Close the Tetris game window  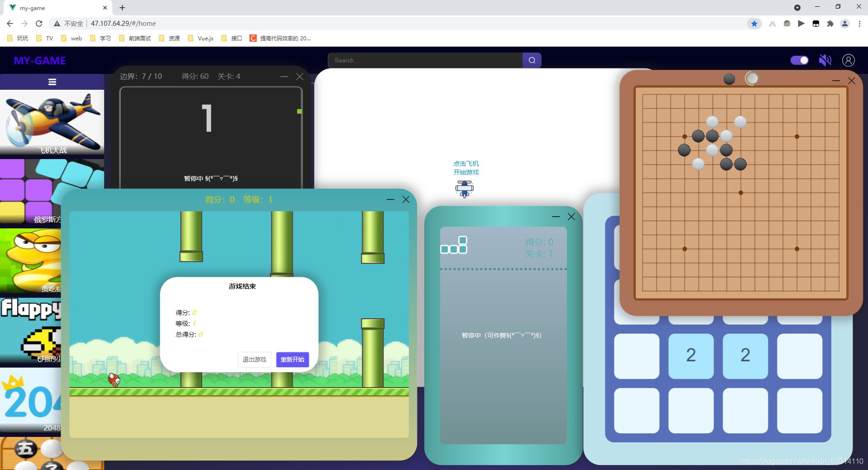(571, 217)
